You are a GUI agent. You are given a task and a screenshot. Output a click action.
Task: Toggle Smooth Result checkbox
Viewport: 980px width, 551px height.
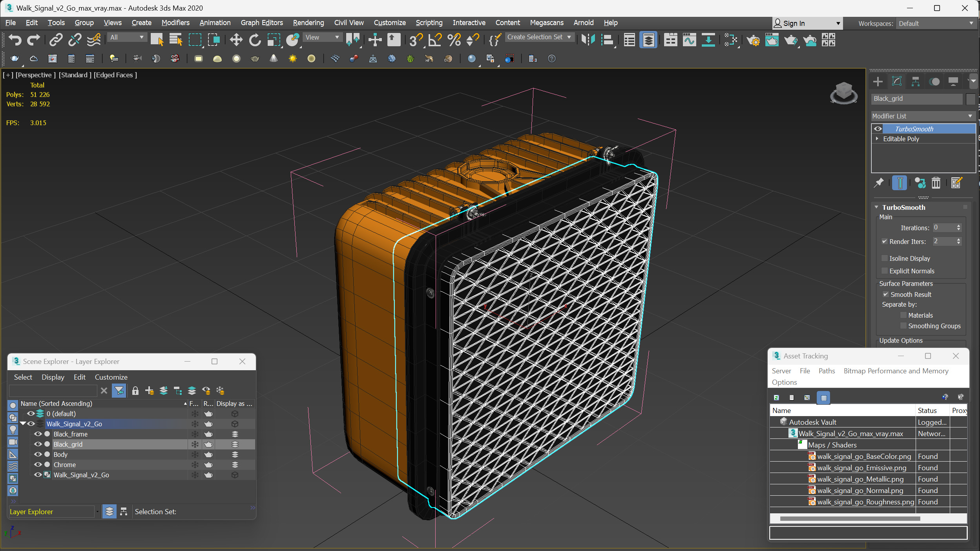[x=885, y=295]
